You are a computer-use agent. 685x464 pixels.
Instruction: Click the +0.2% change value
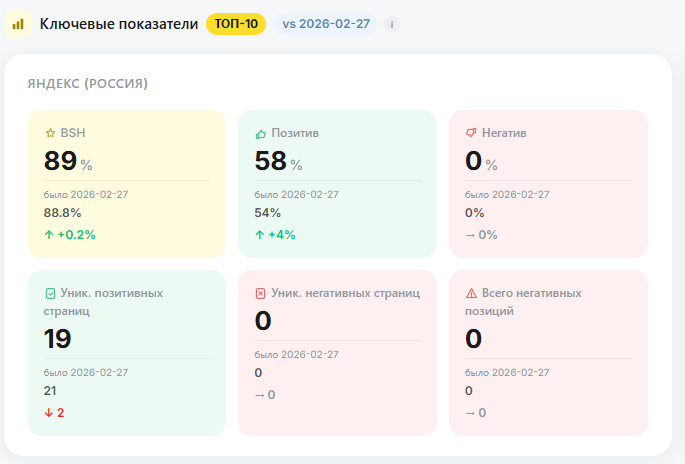coord(76,235)
